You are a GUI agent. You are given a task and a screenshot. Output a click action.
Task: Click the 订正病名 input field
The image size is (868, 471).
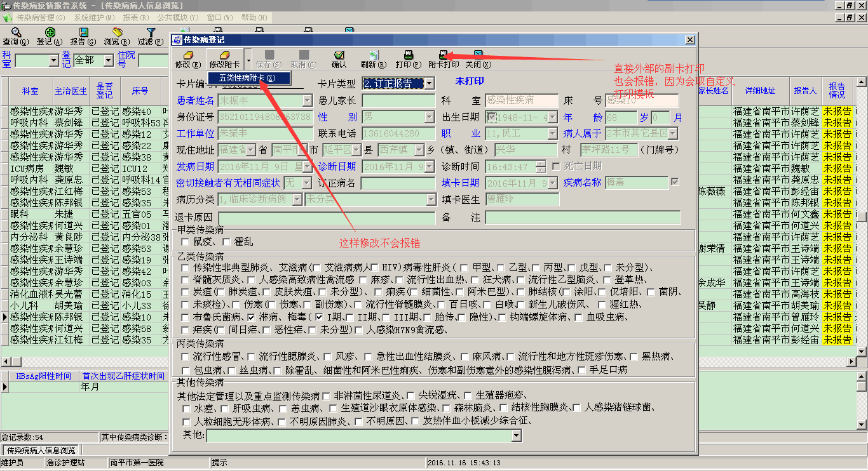(398, 183)
